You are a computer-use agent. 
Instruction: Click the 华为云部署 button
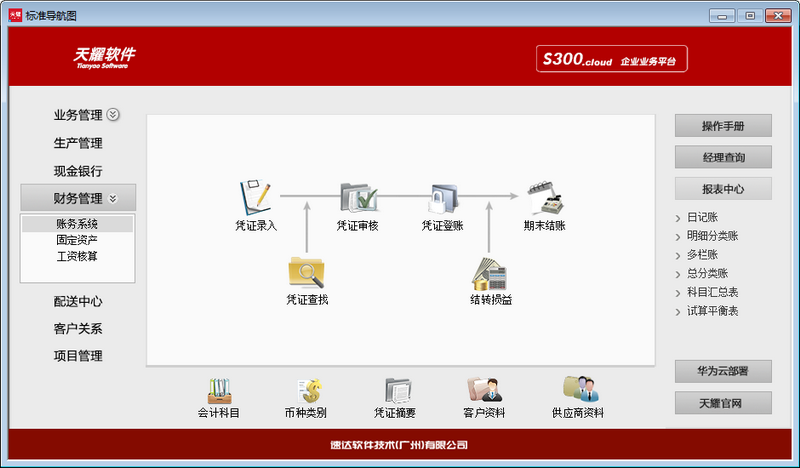[x=723, y=371]
